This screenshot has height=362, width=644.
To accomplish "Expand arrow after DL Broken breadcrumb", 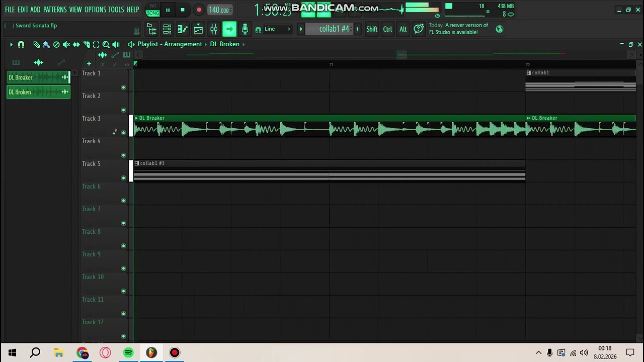I will [x=244, y=44].
